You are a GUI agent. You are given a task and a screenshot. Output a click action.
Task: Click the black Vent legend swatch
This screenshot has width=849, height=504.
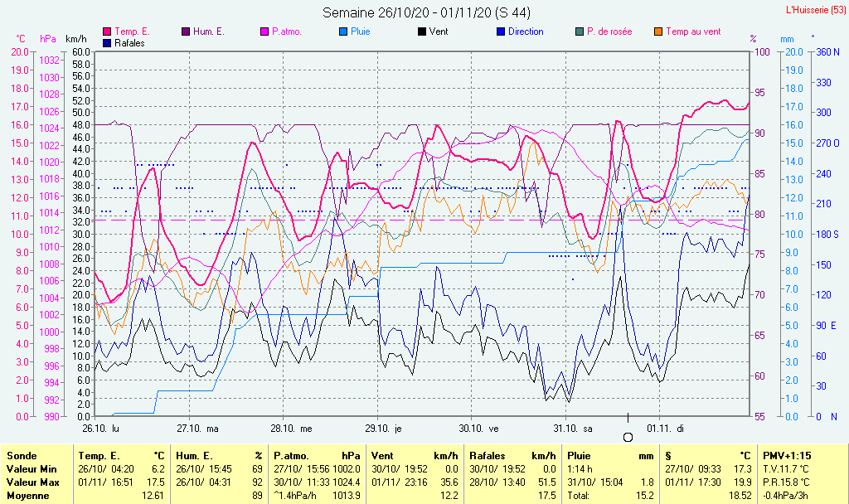click(422, 32)
